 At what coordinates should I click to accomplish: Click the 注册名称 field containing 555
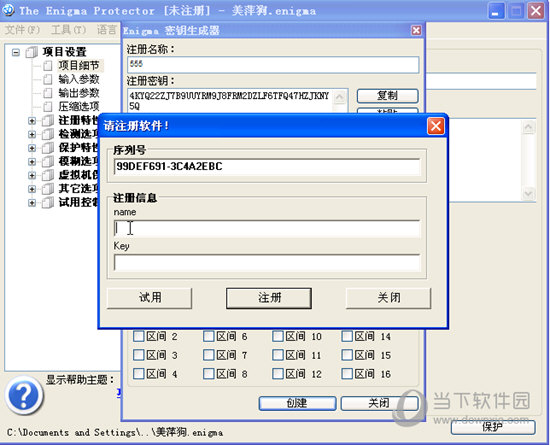click(273, 65)
